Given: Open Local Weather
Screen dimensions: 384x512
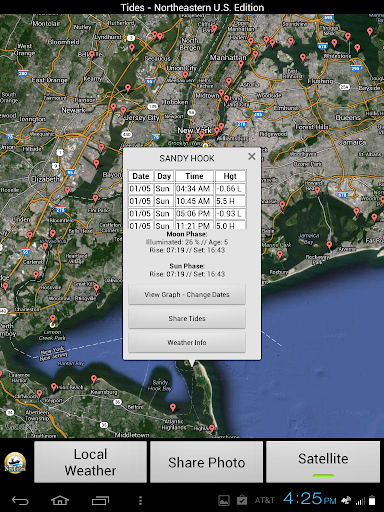Looking at the screenshot, I should (x=90, y=462).
